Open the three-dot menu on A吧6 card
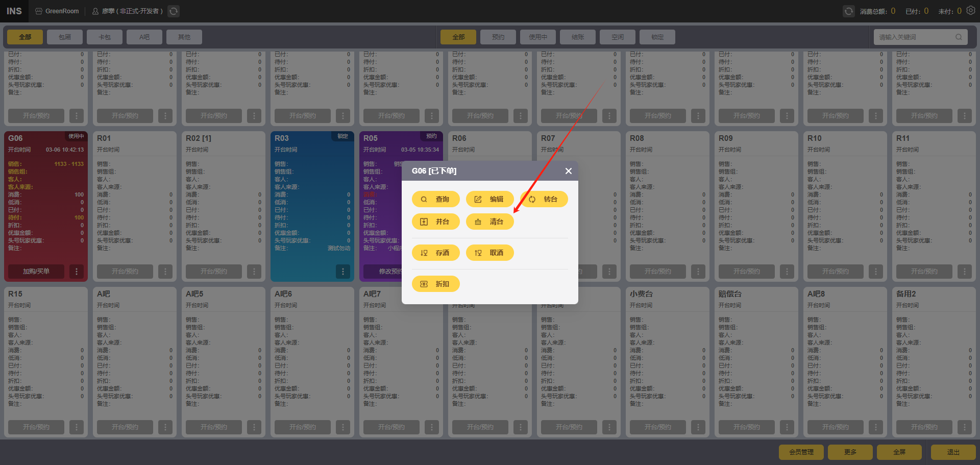This screenshot has width=980, height=465. tap(343, 427)
